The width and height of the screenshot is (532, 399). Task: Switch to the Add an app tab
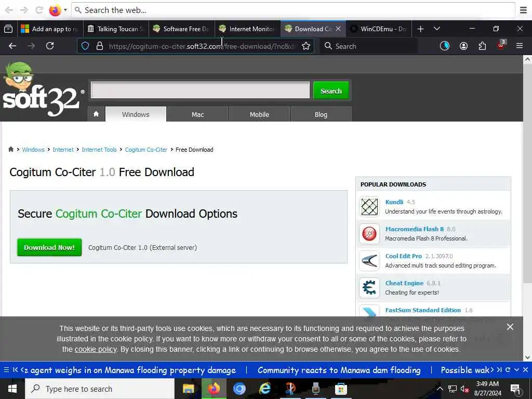tap(49, 29)
